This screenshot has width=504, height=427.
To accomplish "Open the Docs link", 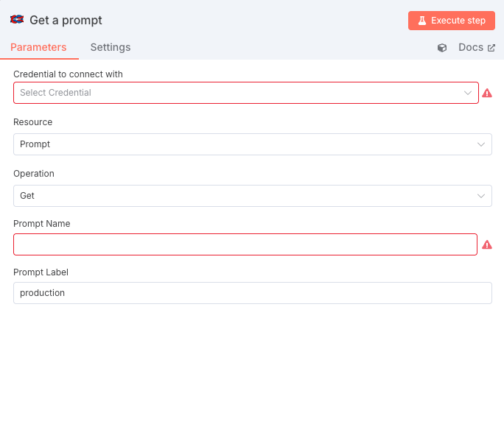I will point(470,47).
